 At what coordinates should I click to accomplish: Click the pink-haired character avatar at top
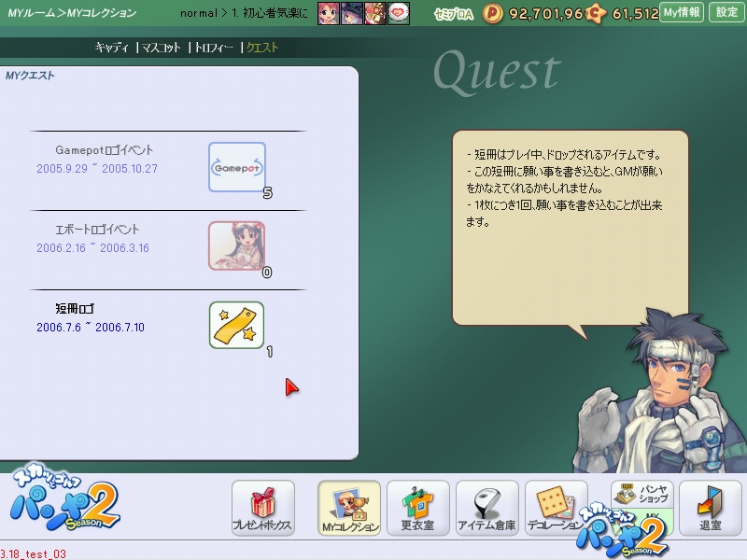pyautogui.click(x=328, y=13)
